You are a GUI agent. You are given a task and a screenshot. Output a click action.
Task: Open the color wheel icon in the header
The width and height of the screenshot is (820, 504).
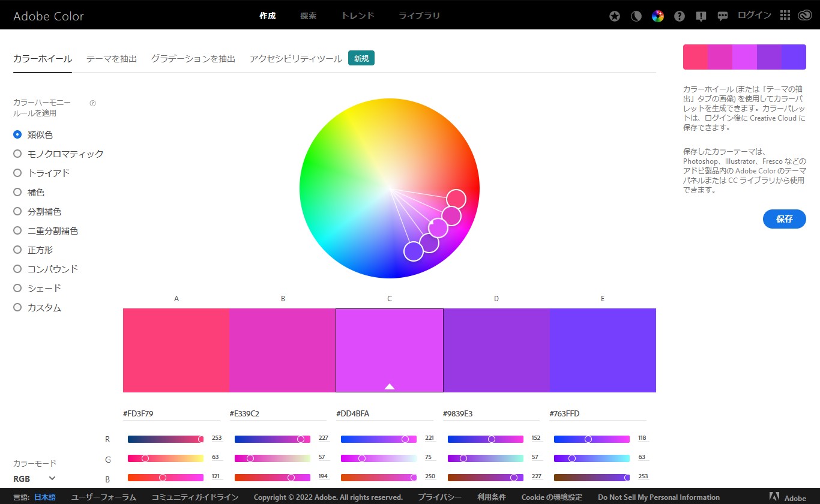click(658, 16)
